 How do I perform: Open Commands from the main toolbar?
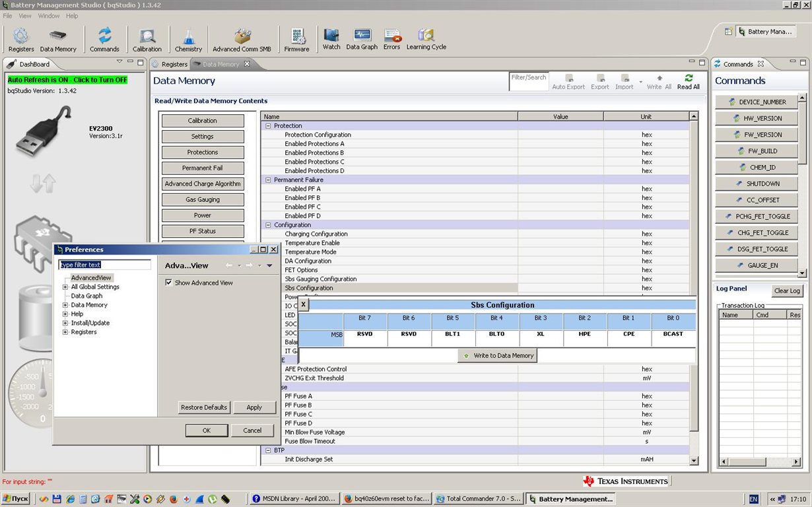pyautogui.click(x=104, y=40)
